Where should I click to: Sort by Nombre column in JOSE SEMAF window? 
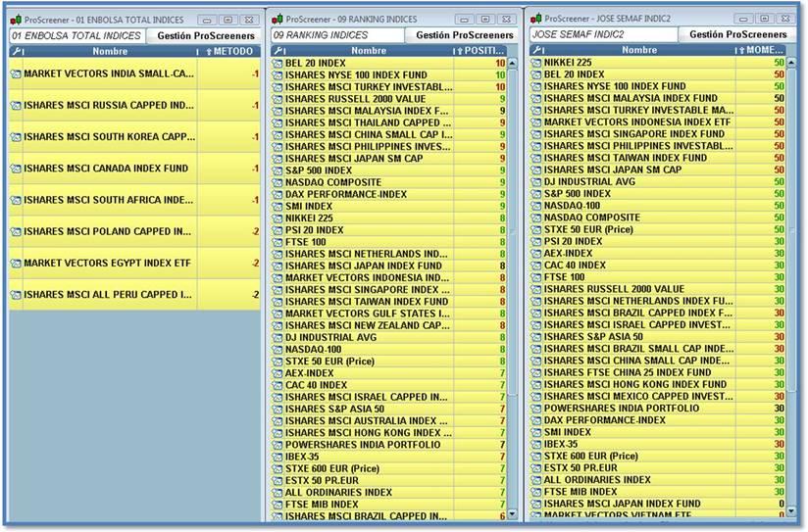coord(639,50)
